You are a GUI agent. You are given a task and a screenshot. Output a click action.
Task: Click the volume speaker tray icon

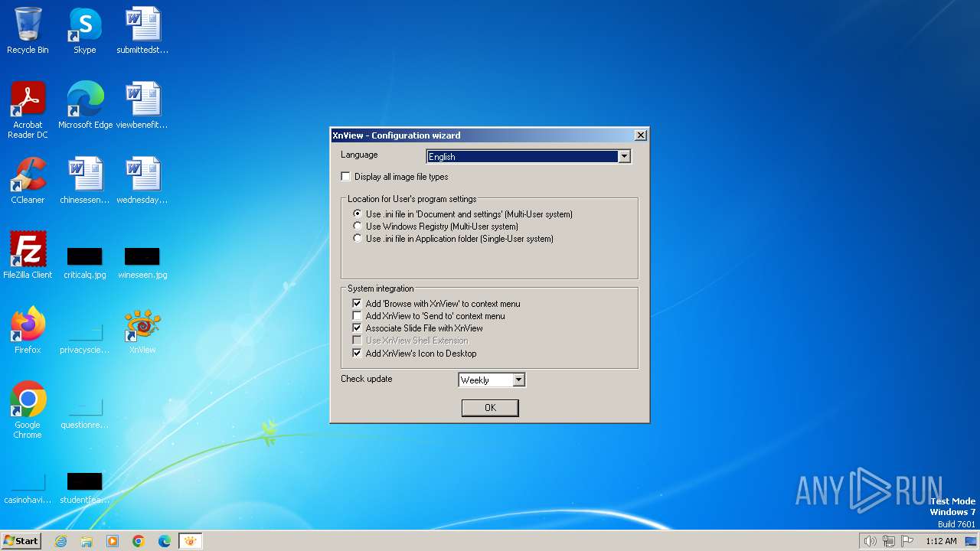click(870, 541)
